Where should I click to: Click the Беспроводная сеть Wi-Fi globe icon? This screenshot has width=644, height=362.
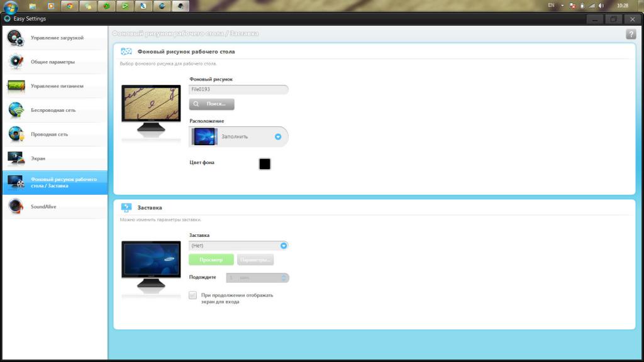pyautogui.click(x=16, y=109)
